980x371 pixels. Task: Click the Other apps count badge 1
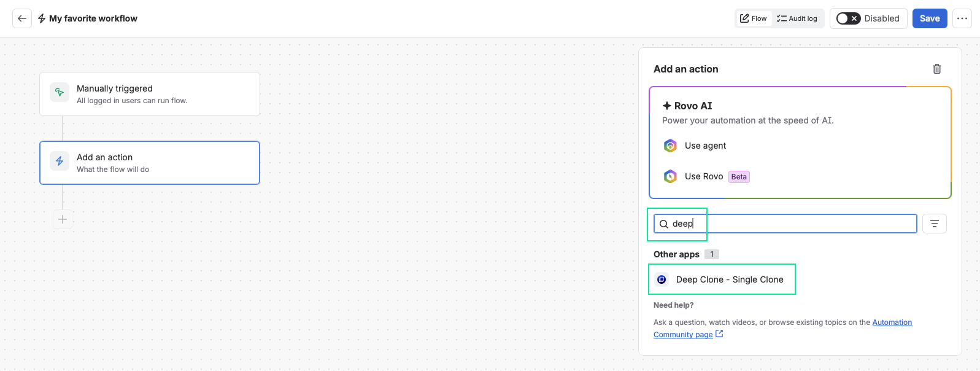(x=712, y=254)
